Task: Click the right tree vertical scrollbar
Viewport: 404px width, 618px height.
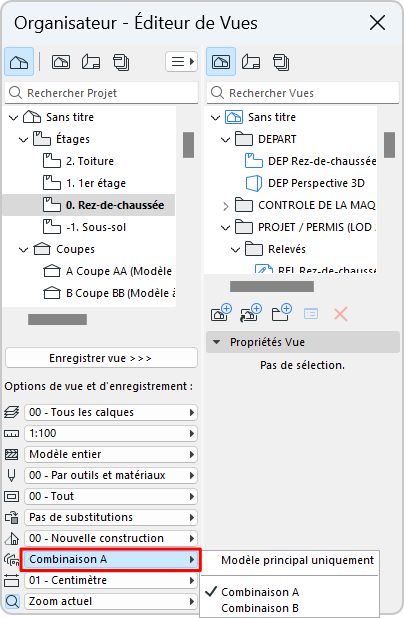Action: pyautogui.click(x=389, y=145)
